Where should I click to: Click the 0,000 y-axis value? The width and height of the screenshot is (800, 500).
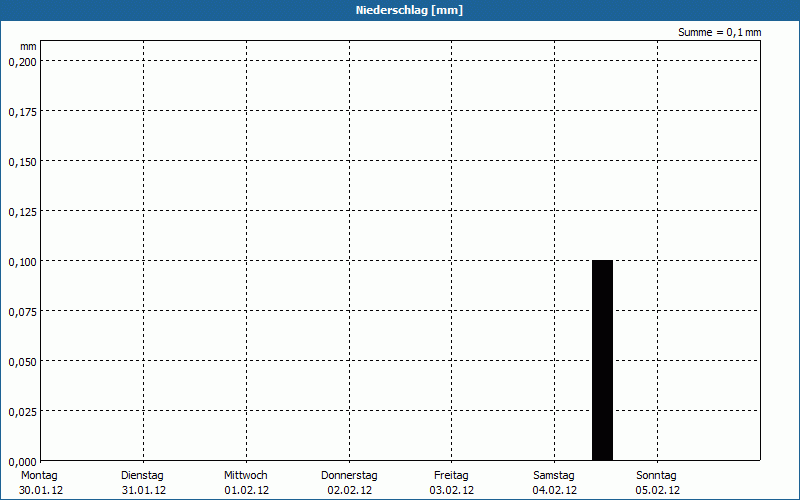tap(22, 462)
